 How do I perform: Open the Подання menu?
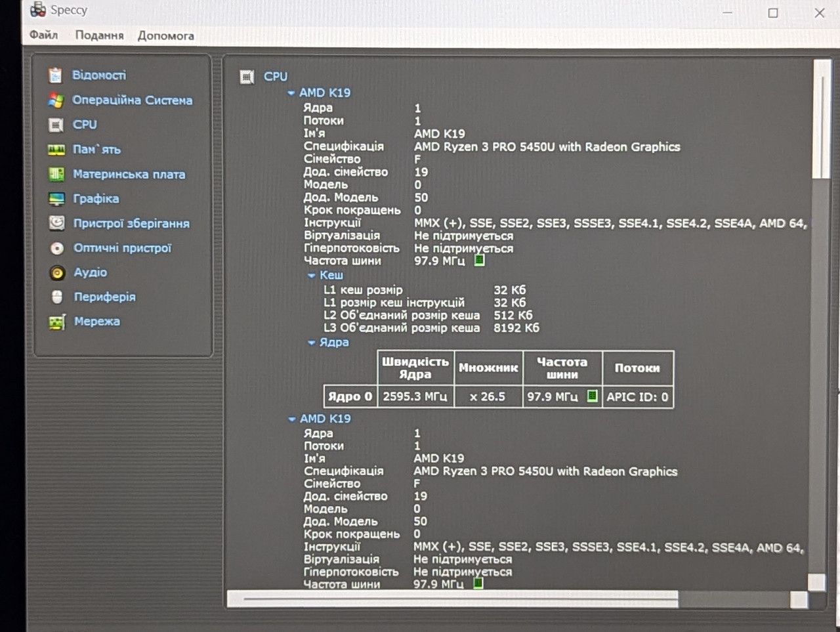pos(99,35)
